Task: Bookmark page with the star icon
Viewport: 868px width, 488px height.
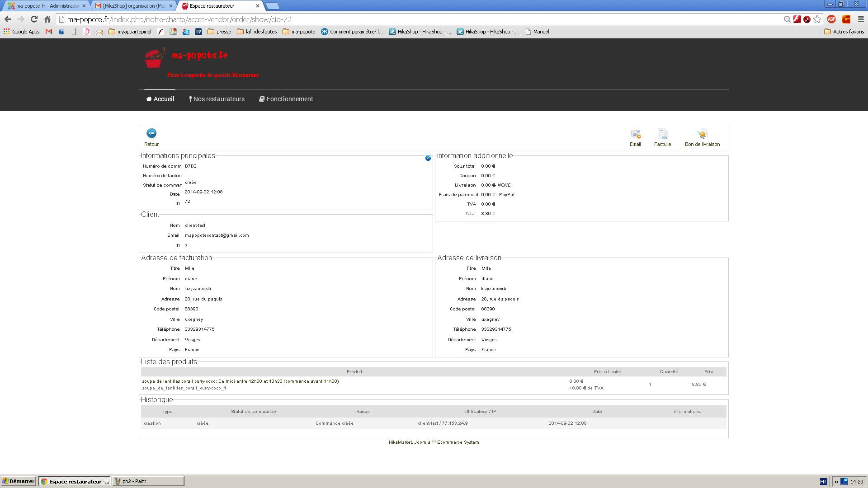Action: (817, 19)
